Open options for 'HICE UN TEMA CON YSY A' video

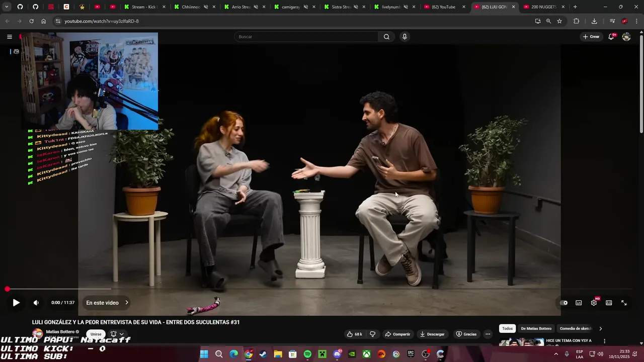pos(604,341)
